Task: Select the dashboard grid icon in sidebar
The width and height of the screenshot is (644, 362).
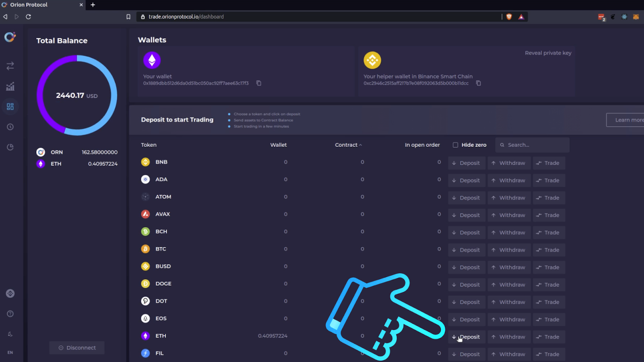Action: [10, 107]
